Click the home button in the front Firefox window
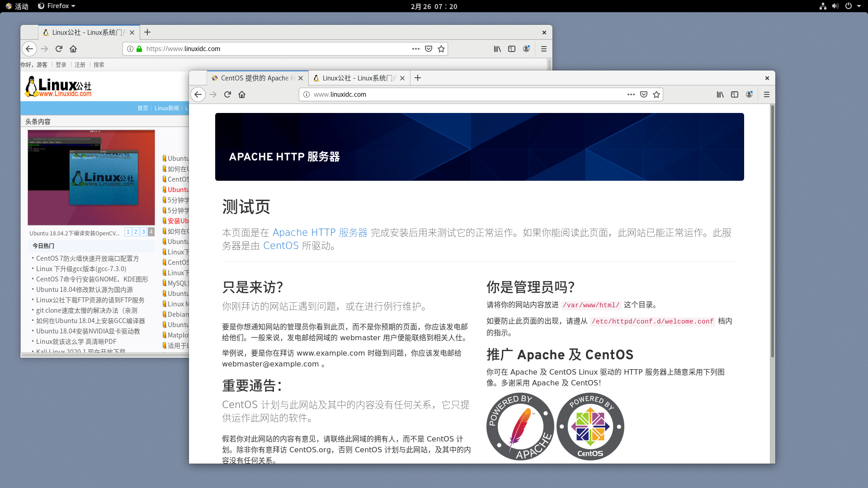Image resolution: width=868 pixels, height=488 pixels. click(x=242, y=94)
